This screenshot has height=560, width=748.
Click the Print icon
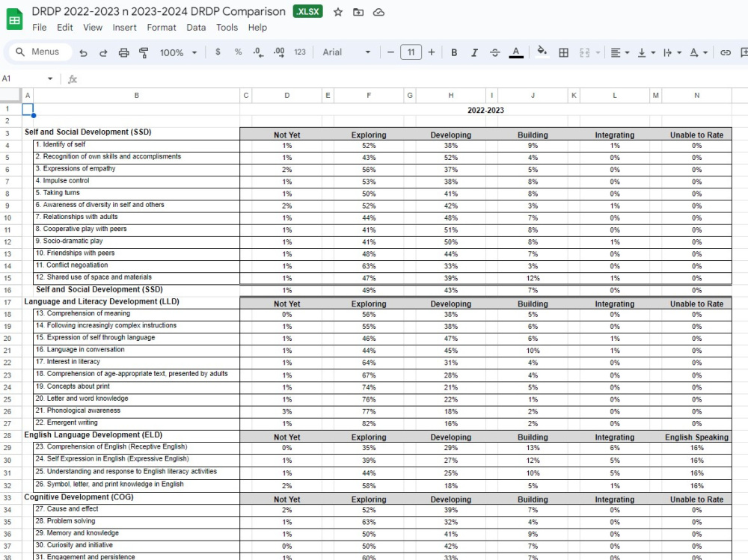click(123, 52)
